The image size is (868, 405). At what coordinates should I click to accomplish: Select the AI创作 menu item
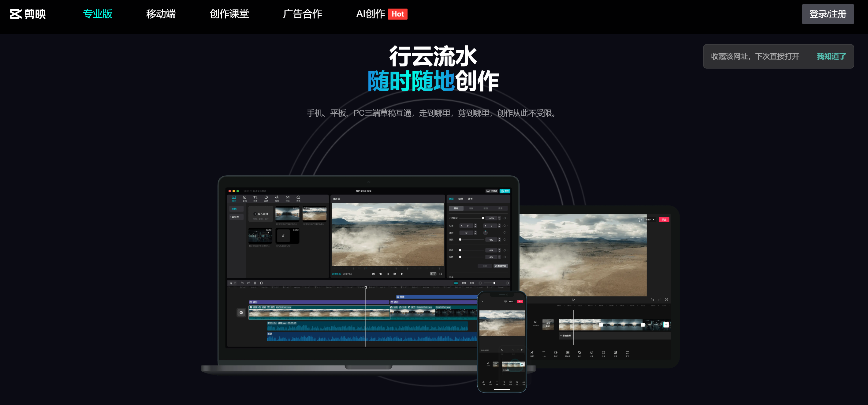point(370,14)
